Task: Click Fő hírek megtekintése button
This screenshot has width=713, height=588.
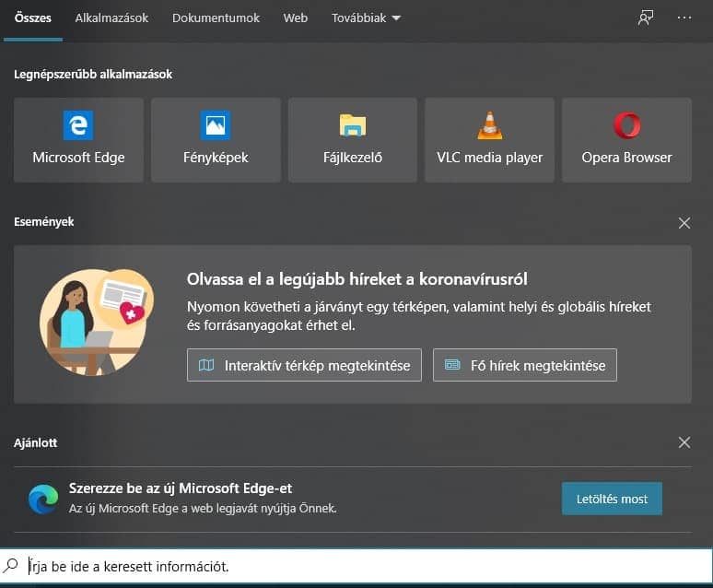Action: tap(524, 365)
